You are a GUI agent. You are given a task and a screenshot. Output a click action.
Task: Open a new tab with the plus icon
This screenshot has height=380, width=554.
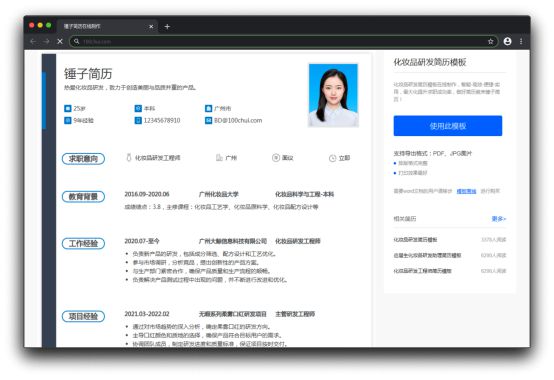(167, 26)
